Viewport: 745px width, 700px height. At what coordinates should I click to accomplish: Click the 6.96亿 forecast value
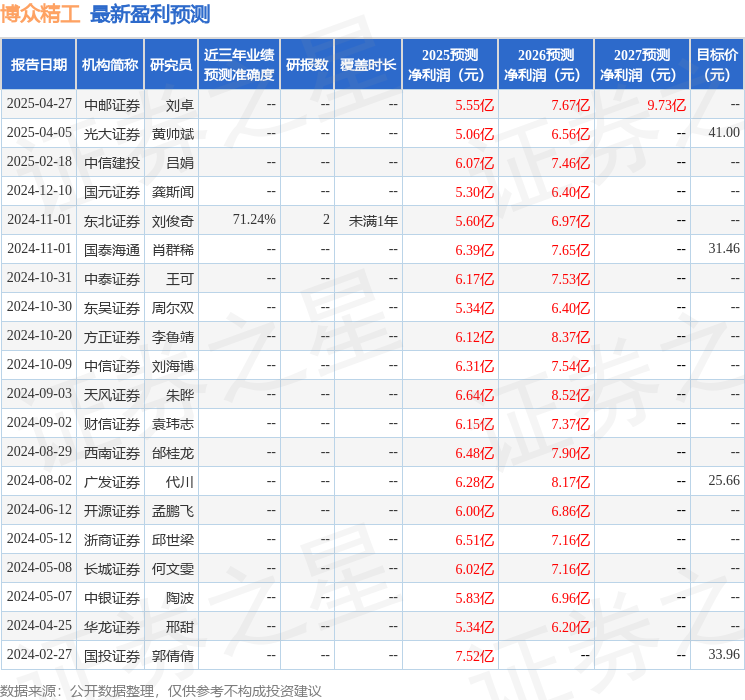click(x=570, y=598)
